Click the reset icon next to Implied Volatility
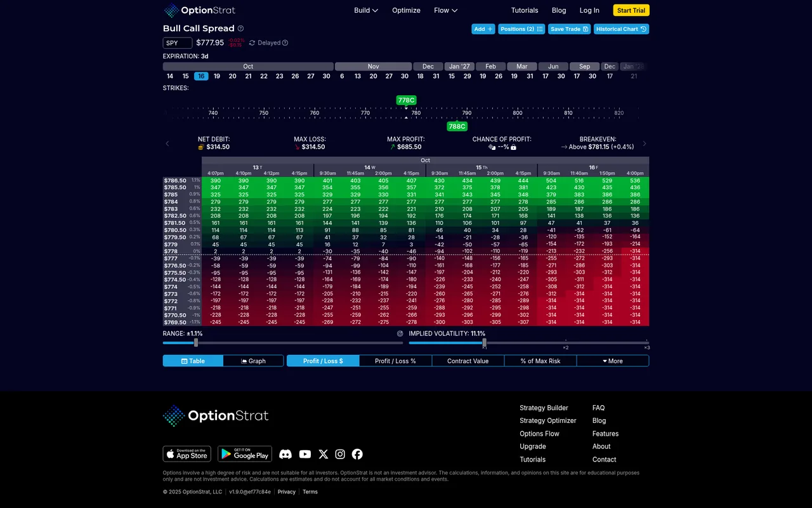Image resolution: width=812 pixels, height=508 pixels. [400, 333]
